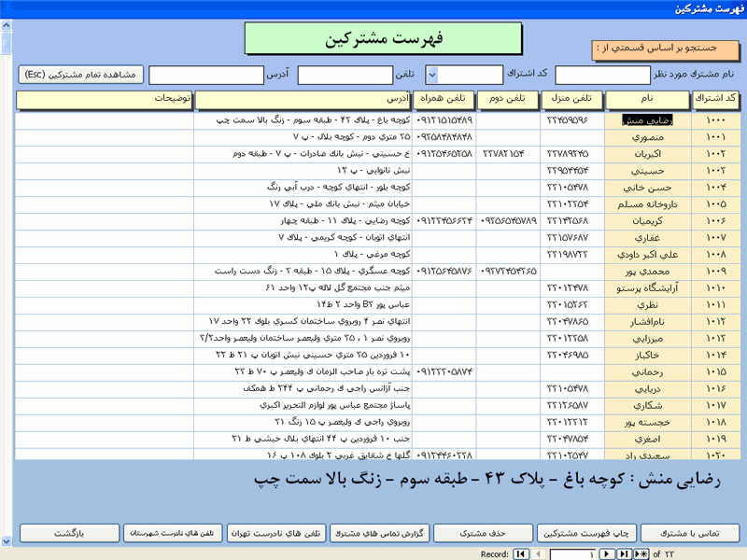Click the توضيحات column header

pos(104,100)
